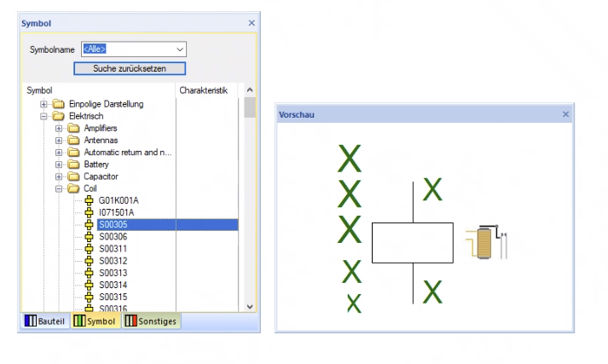Click the Battery folder icon
Viewport: 608px width, 364px height.
[x=73, y=165]
